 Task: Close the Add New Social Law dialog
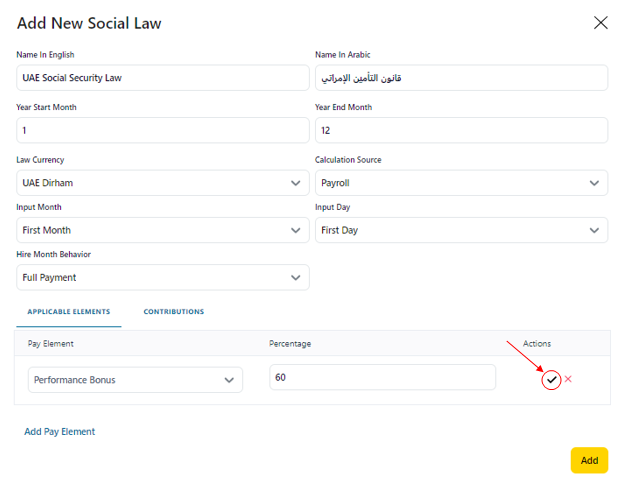(x=600, y=23)
